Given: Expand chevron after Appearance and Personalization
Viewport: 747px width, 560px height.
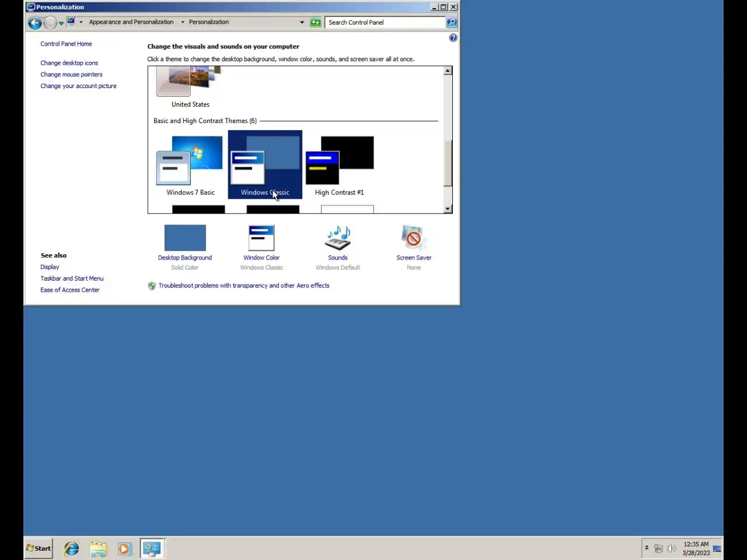Looking at the screenshot, I should click(x=183, y=22).
